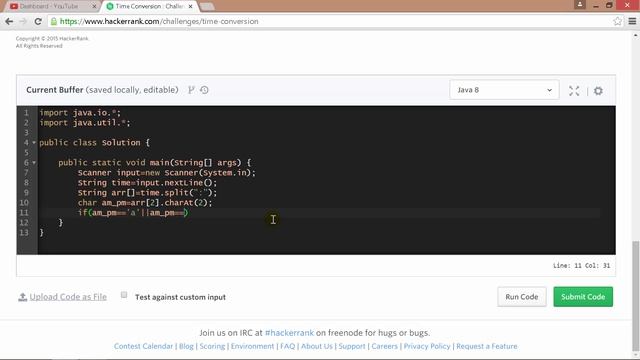The width and height of the screenshot is (640, 360).
Task: Collapse the code fold at line 6
Action: point(34,162)
